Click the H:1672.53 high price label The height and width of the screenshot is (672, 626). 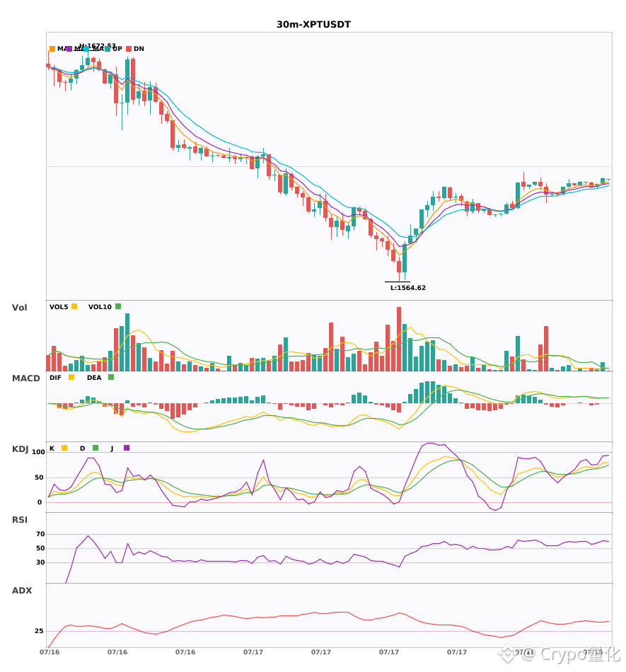[98, 45]
